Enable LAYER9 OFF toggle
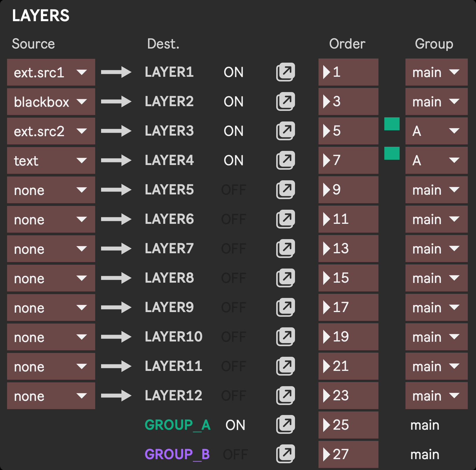 tap(234, 308)
